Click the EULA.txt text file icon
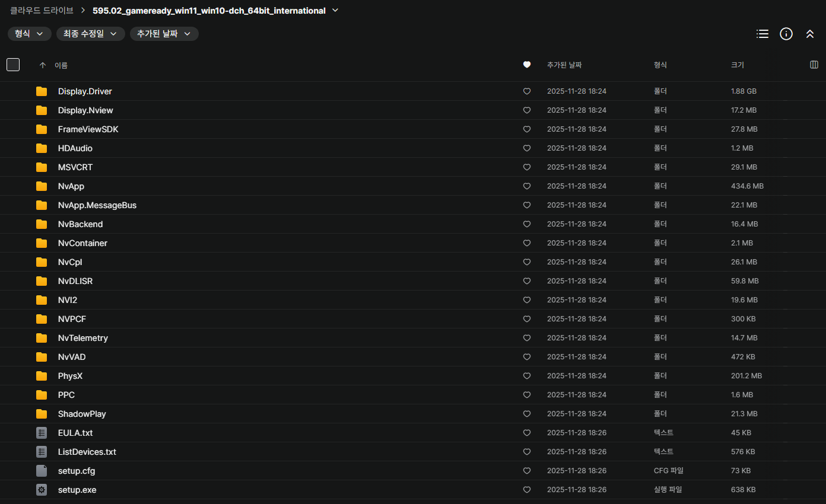The height and width of the screenshot is (504, 826). point(42,433)
